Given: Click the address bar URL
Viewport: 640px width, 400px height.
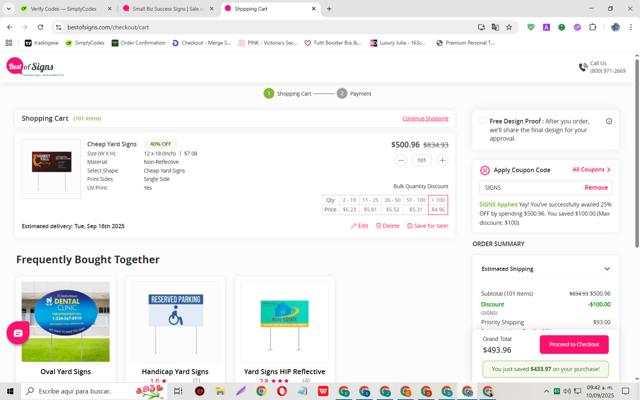Looking at the screenshot, I should (x=108, y=27).
